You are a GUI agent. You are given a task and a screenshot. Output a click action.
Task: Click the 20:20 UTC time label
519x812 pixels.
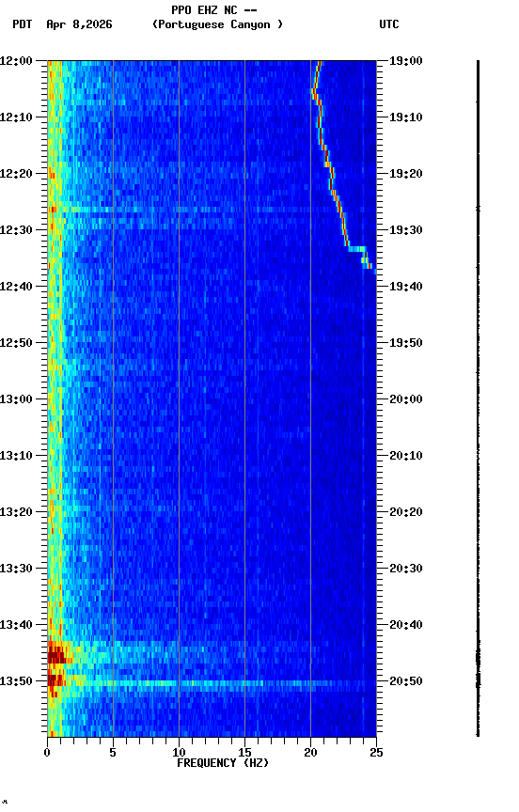coord(406,512)
